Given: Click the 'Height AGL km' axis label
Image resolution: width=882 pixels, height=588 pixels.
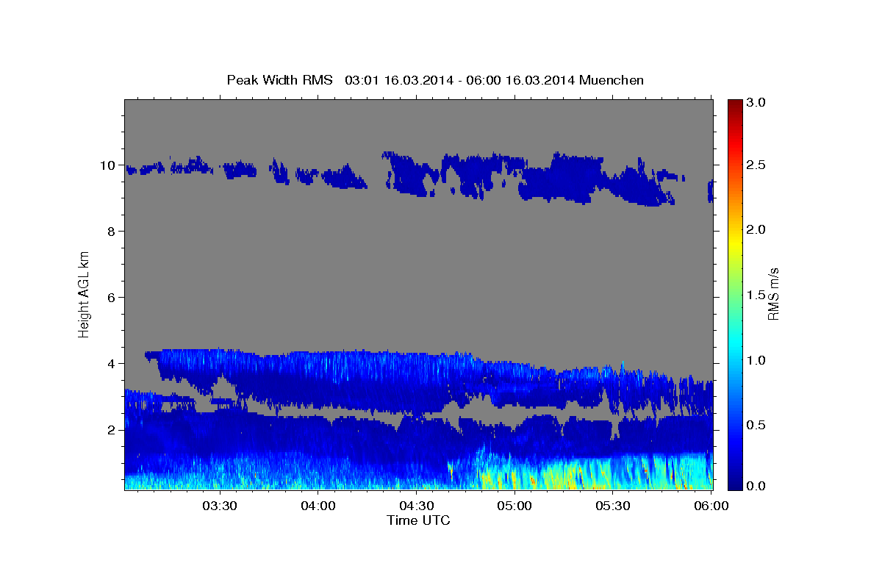Looking at the screenshot, I should coord(84,294).
